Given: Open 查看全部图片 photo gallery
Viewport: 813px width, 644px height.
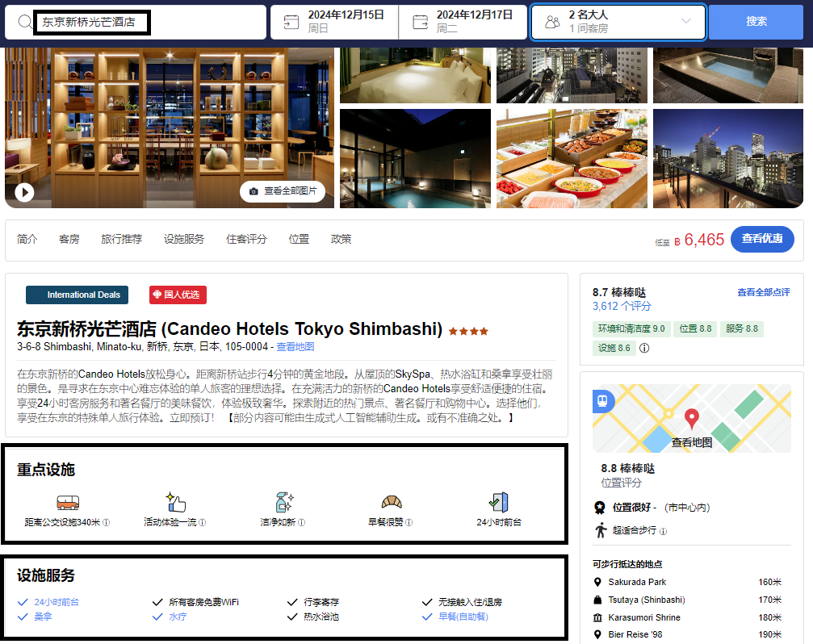Looking at the screenshot, I should pos(283,191).
